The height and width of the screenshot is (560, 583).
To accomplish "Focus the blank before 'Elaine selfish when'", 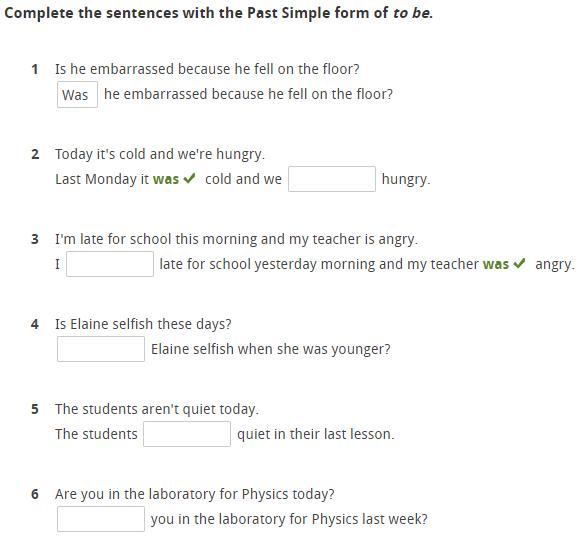I will [101, 349].
